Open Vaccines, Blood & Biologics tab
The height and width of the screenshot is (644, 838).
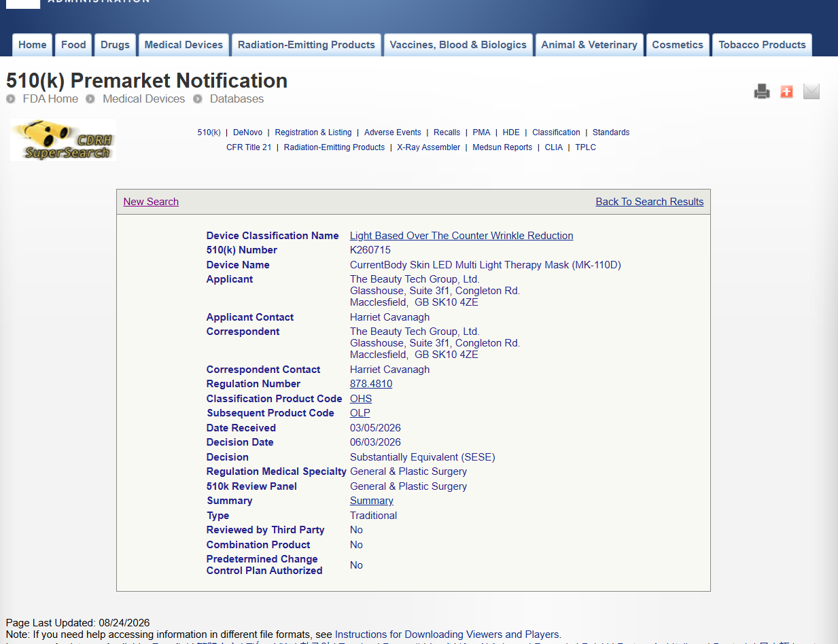[x=458, y=45]
